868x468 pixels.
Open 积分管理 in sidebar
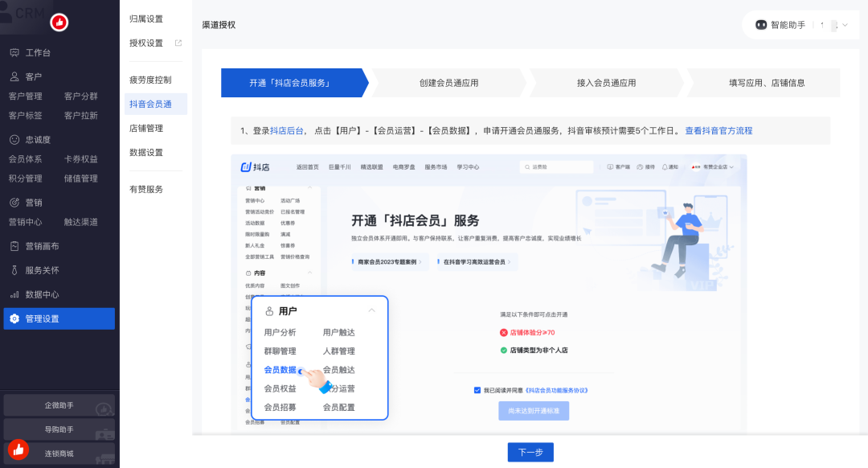[x=26, y=179]
